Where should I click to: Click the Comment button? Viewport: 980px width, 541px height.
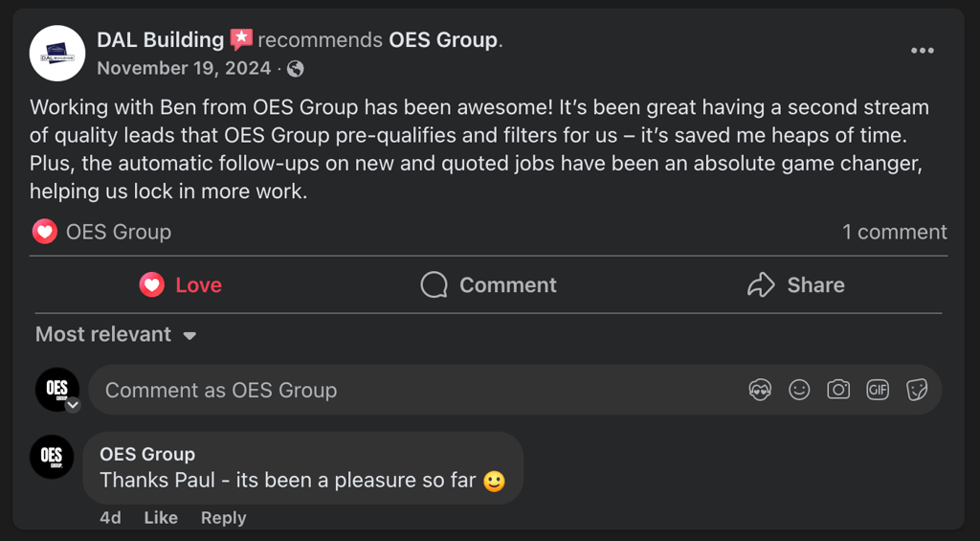(x=489, y=285)
